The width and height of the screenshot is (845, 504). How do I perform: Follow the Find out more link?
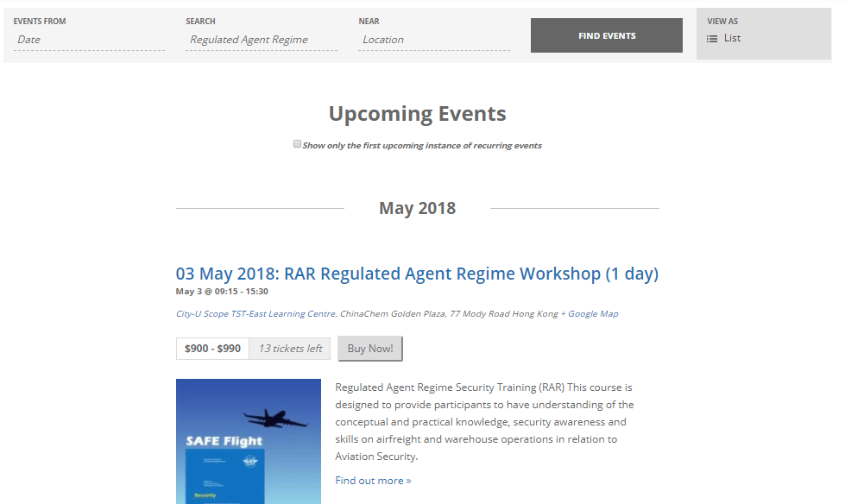point(373,481)
